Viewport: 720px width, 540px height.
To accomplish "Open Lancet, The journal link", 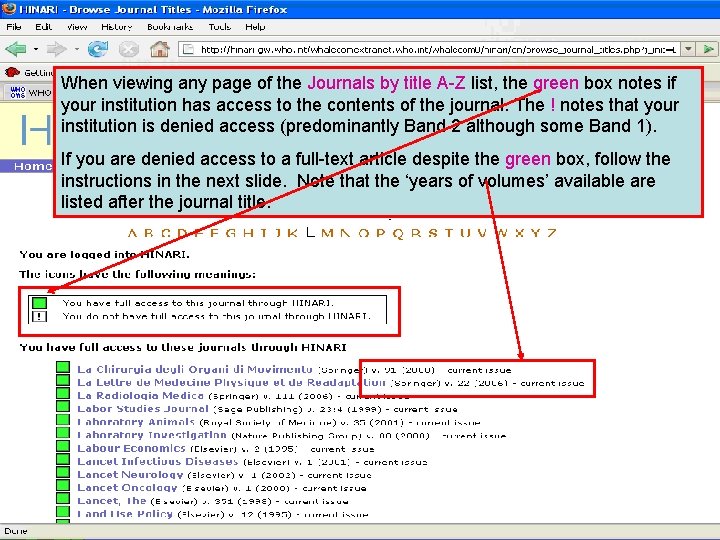I will [112, 501].
